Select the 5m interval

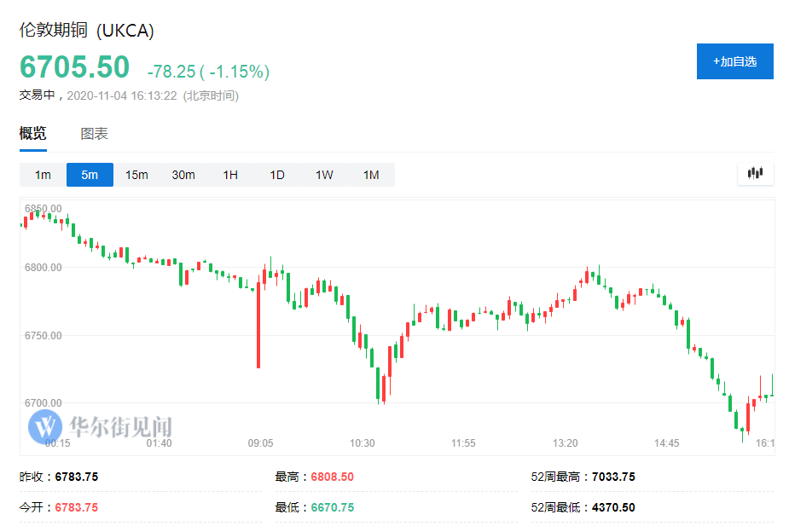click(x=90, y=175)
